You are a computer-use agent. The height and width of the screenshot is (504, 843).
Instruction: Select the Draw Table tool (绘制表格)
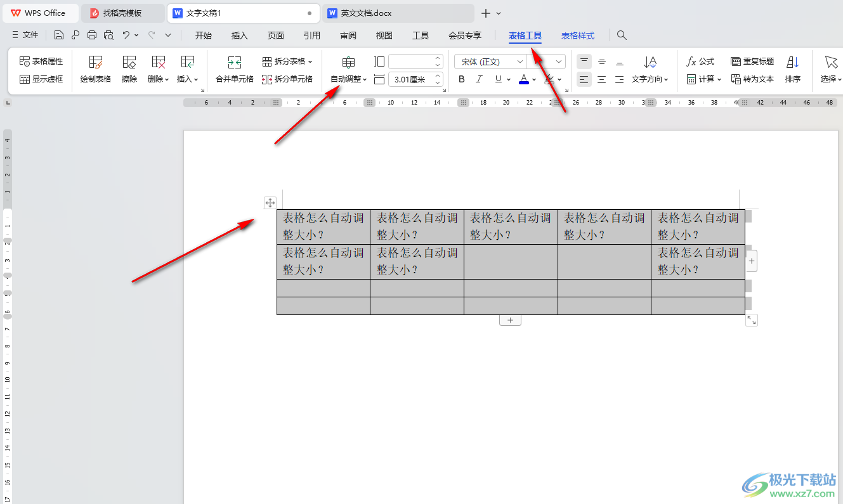96,70
